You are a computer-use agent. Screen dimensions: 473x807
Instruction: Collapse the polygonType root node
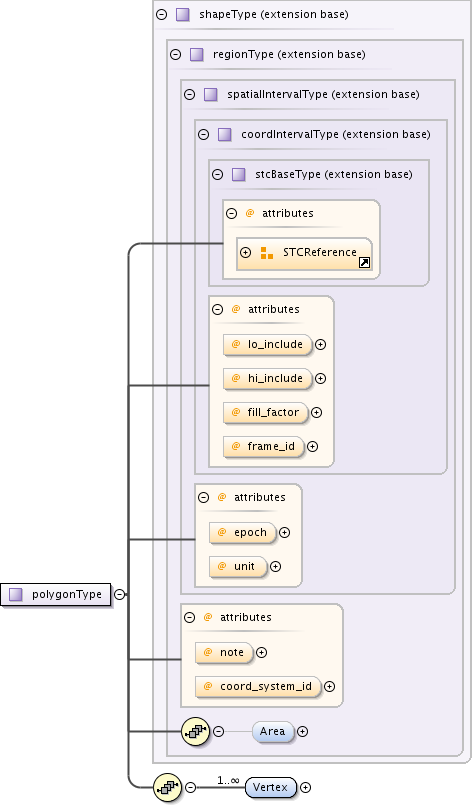tap(119, 594)
